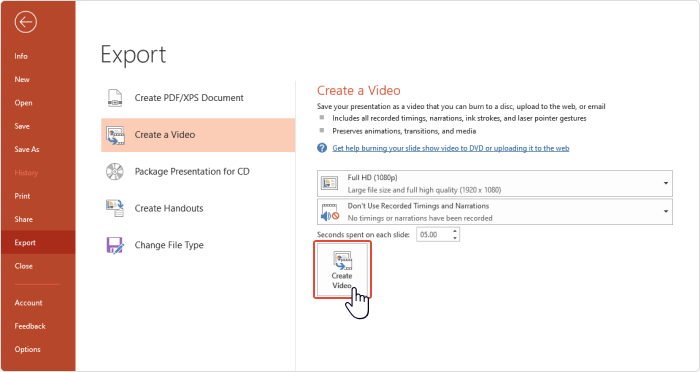
Task: Open the Share page
Action: point(23,219)
